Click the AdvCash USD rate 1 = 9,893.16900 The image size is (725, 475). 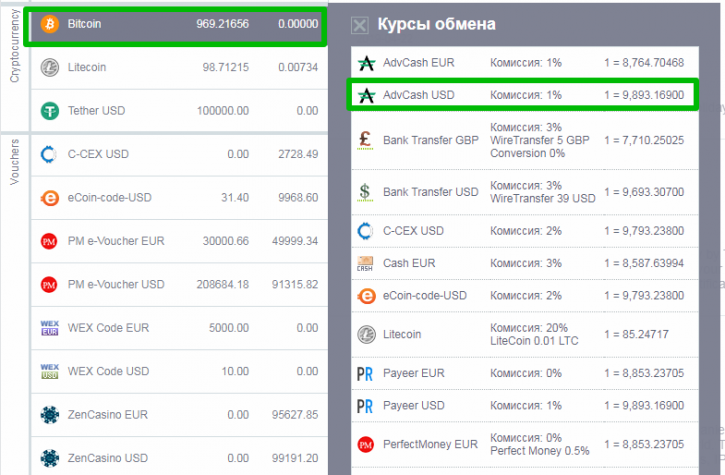pyautogui.click(x=644, y=95)
